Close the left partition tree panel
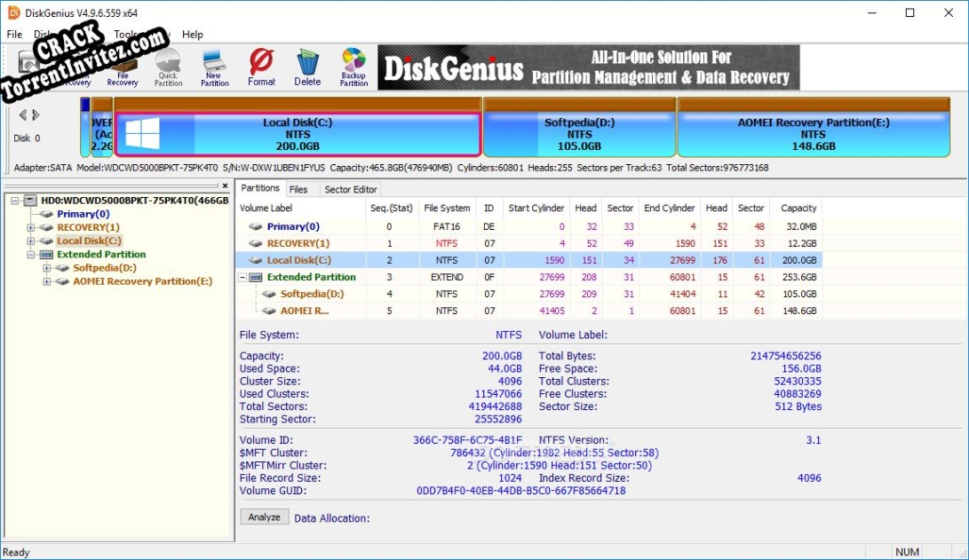 [x=226, y=185]
